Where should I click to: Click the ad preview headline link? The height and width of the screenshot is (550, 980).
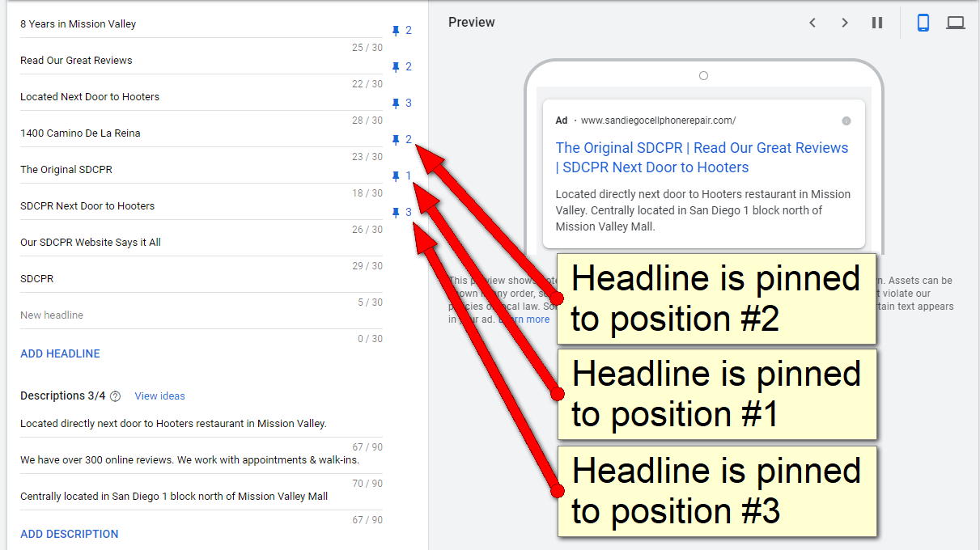pyautogui.click(x=702, y=158)
